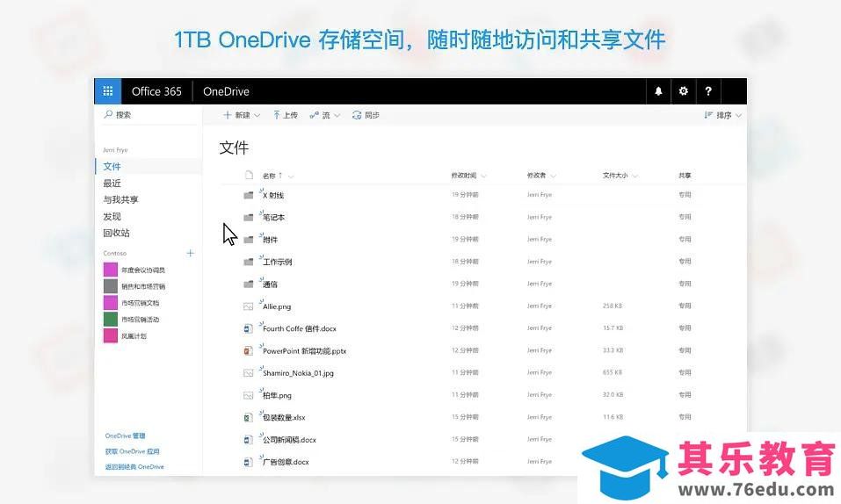
Task: Open the X 射线 folder name
Action: pos(273,196)
